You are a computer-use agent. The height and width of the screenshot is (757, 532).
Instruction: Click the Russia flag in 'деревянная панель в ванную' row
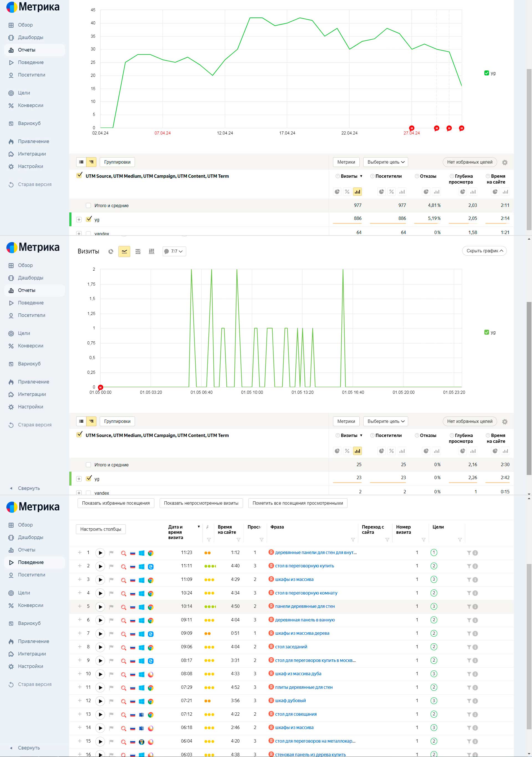[x=132, y=621]
